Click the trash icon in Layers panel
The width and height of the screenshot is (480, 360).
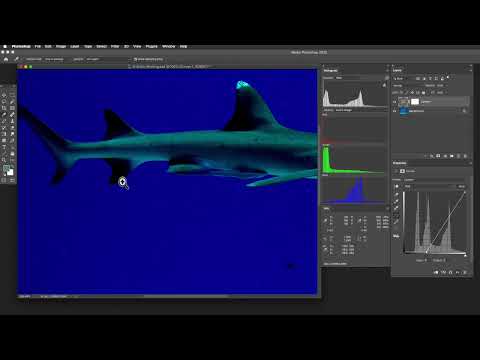[465, 156]
